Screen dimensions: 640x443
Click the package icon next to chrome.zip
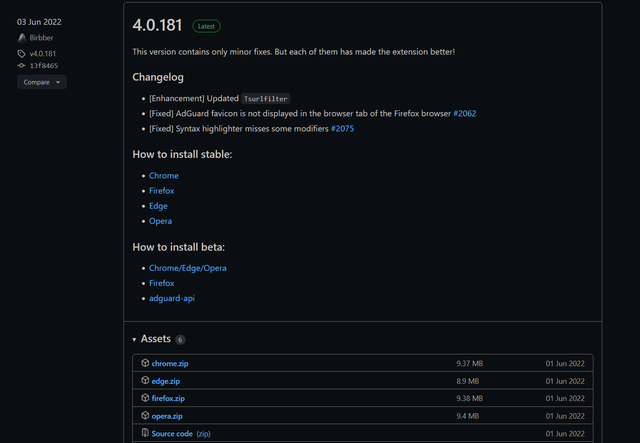tap(145, 363)
